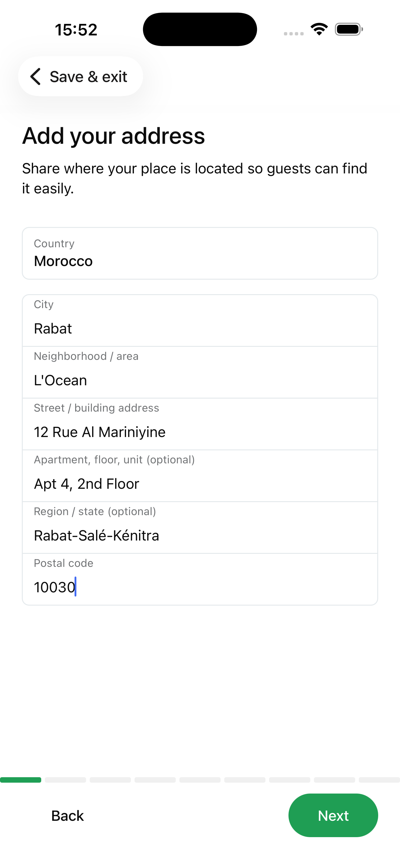The height and width of the screenshot is (868, 400).
Task: Tap the 15:52 clock in status bar
Action: pos(76,30)
